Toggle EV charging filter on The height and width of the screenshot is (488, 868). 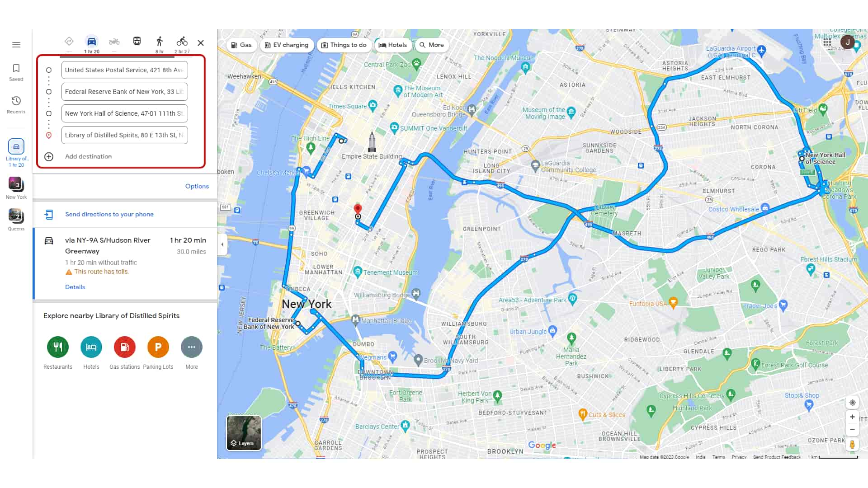click(286, 45)
